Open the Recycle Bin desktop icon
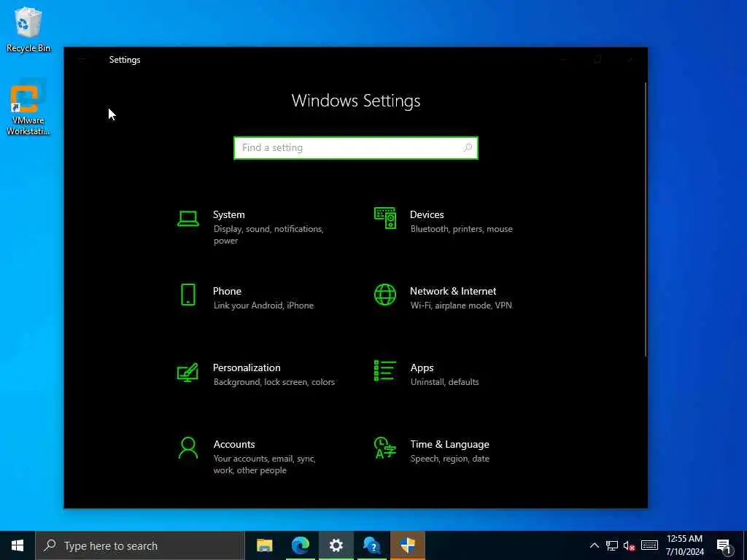The width and height of the screenshot is (747, 560). [x=28, y=29]
